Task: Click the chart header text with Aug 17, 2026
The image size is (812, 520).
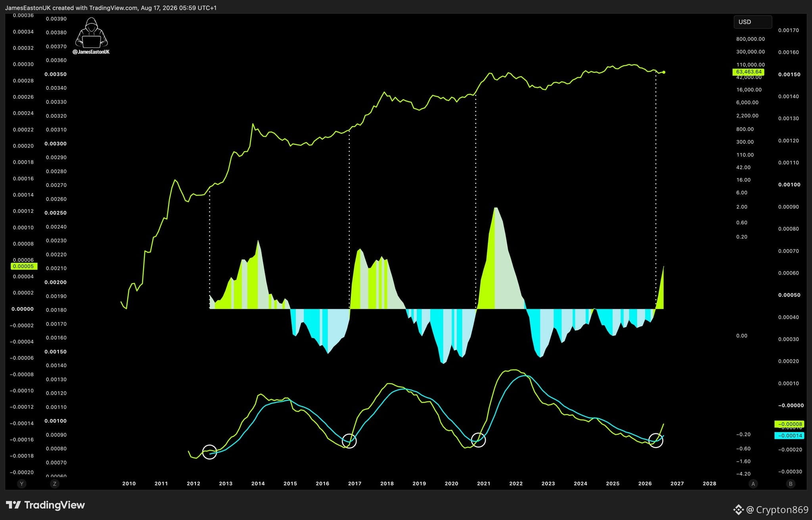Action: (x=111, y=8)
